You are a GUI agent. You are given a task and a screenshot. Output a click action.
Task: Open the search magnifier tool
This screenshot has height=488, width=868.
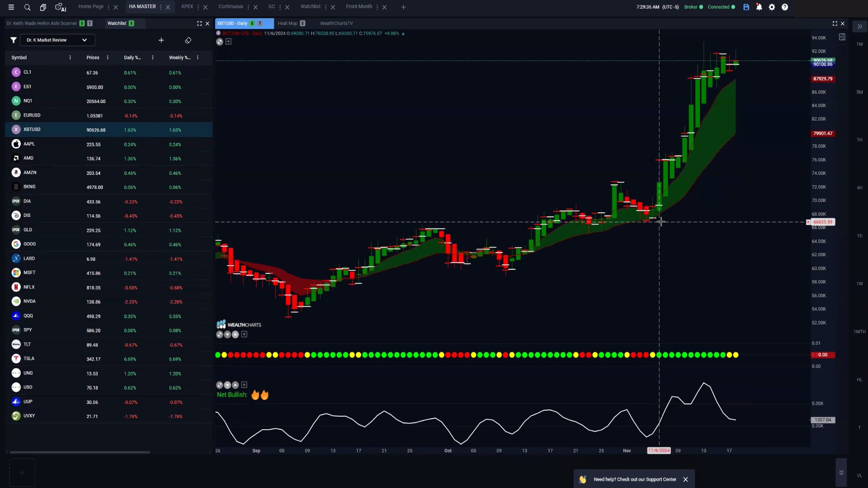tap(27, 7)
